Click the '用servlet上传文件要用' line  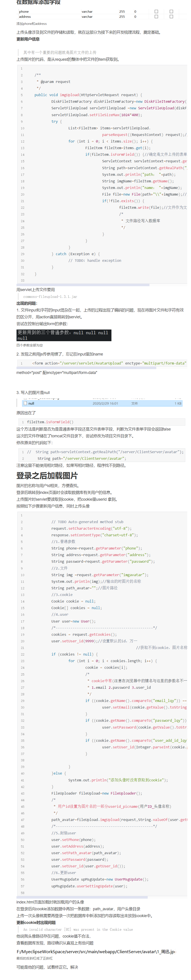[x=35, y=289]
